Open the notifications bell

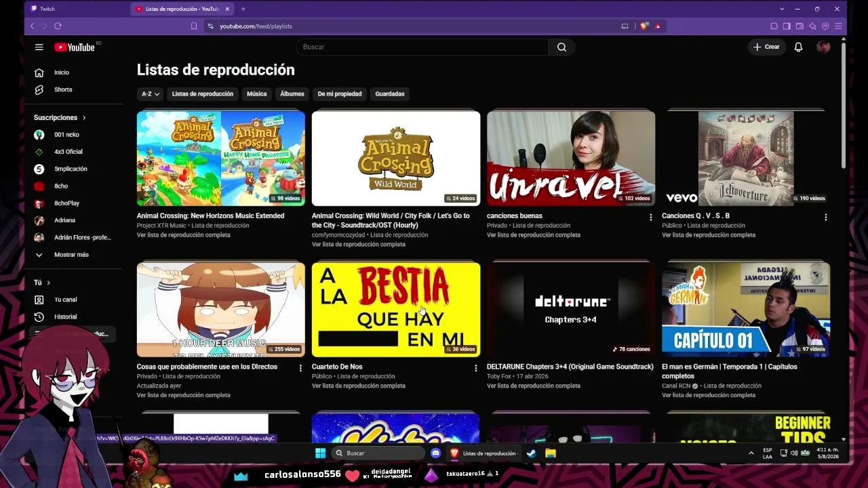click(798, 47)
